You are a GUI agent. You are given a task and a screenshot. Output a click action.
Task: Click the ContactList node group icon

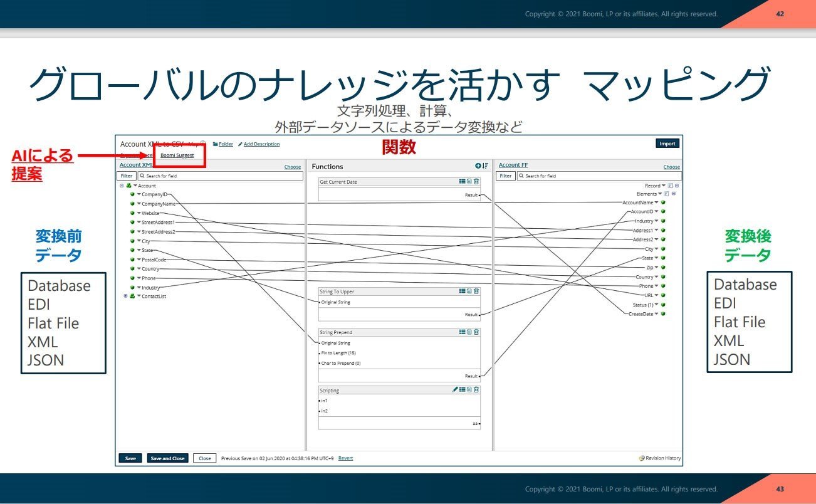tap(132, 296)
